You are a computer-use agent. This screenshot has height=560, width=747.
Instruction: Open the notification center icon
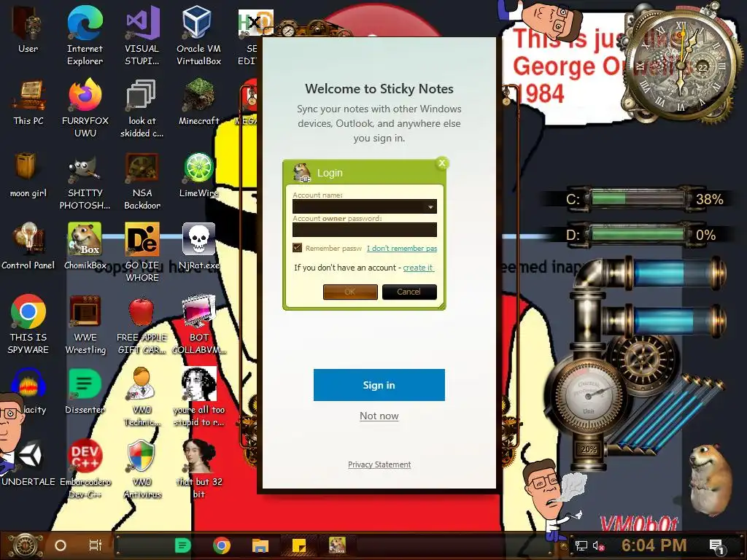point(716,546)
